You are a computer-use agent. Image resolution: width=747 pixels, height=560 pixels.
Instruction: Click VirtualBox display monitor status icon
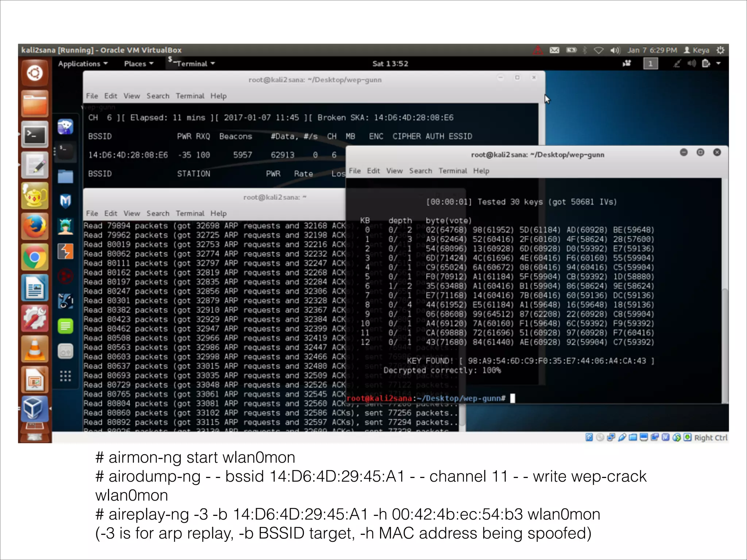coord(644,437)
